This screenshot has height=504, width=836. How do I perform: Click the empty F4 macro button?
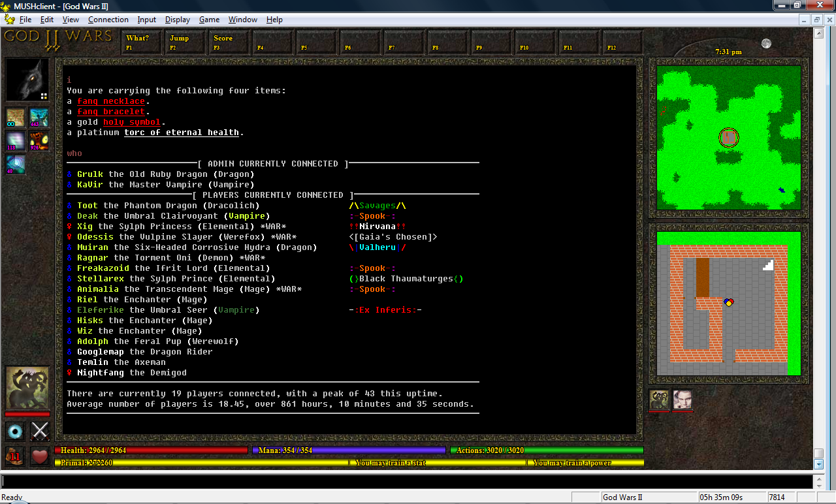click(274, 42)
